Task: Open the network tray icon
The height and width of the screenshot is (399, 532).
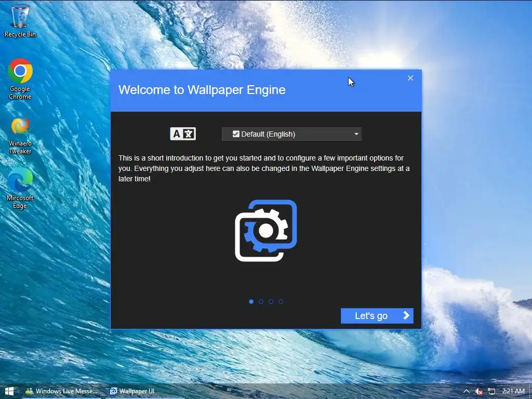Action: [x=491, y=391]
